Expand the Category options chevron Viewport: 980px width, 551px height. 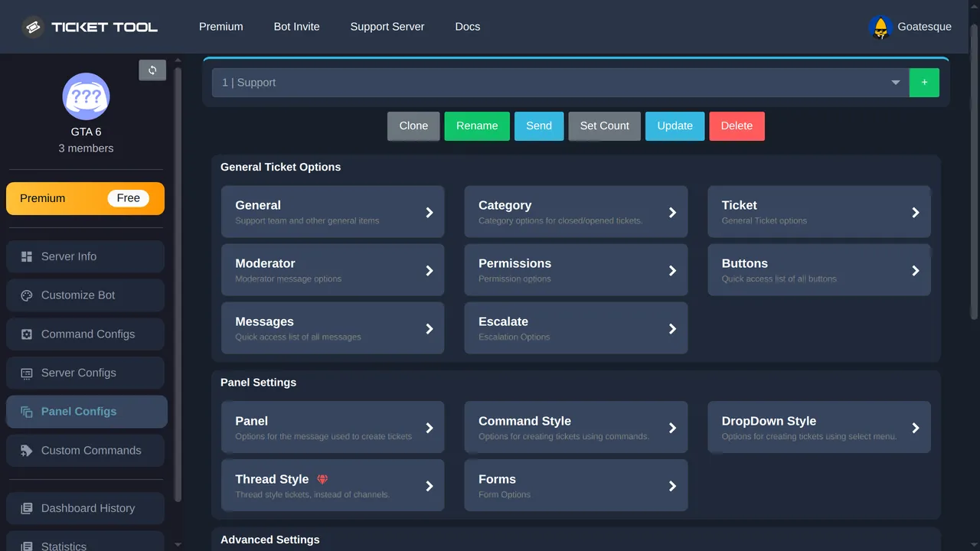point(672,213)
